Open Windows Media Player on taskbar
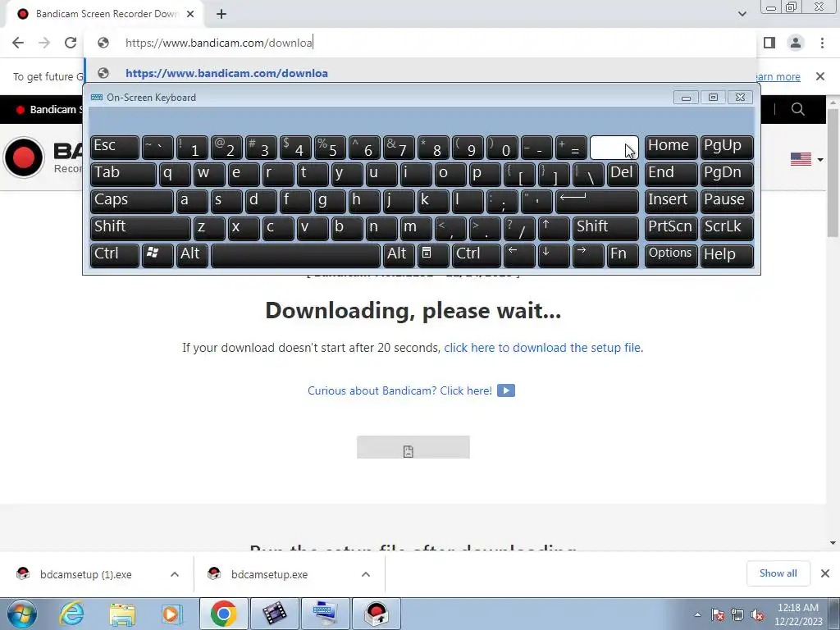Image resolution: width=840 pixels, height=630 pixels. (171, 614)
